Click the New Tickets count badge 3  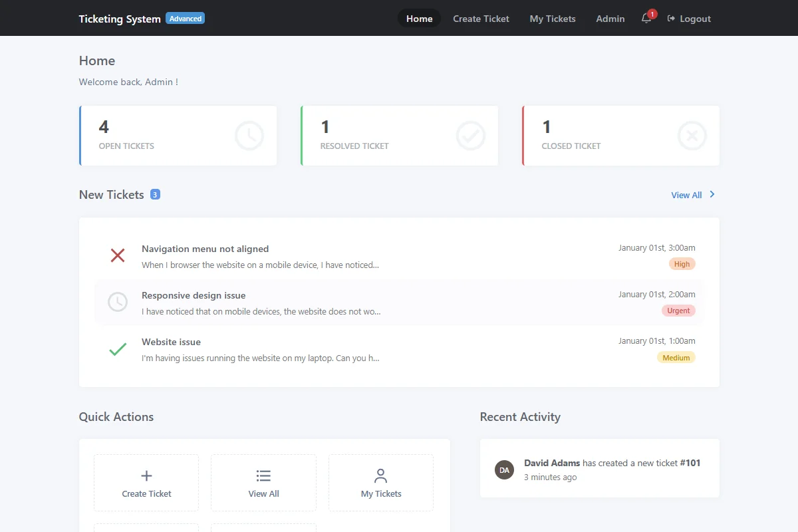coord(155,194)
